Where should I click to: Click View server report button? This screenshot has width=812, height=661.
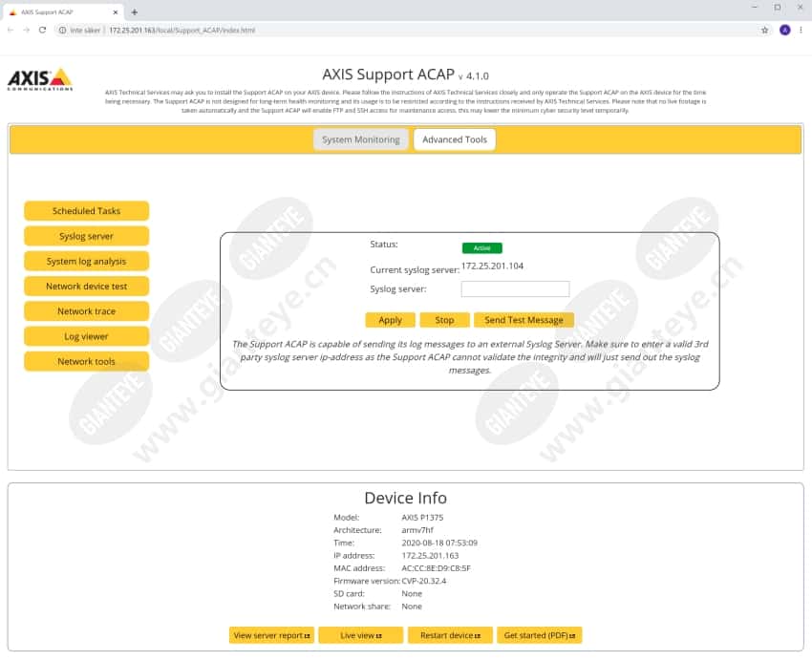pyautogui.click(x=272, y=635)
